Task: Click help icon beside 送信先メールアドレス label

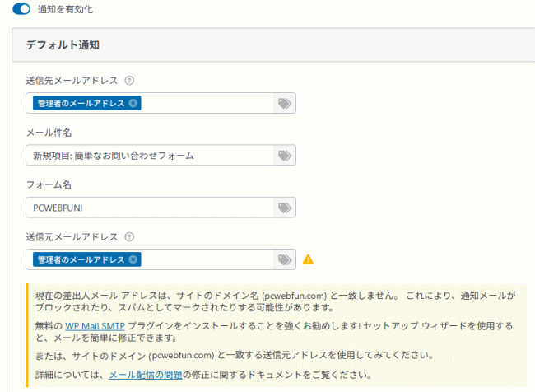Action: click(129, 81)
